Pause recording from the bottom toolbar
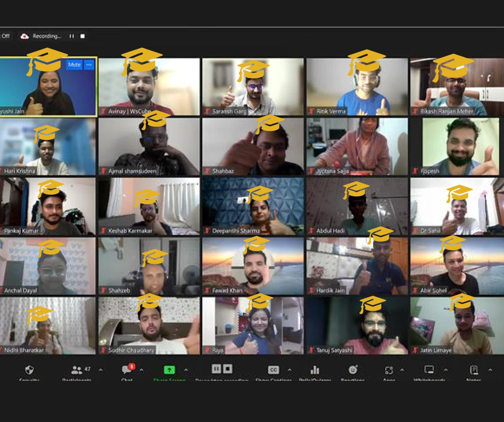The image size is (504, 422). pyautogui.click(x=217, y=369)
